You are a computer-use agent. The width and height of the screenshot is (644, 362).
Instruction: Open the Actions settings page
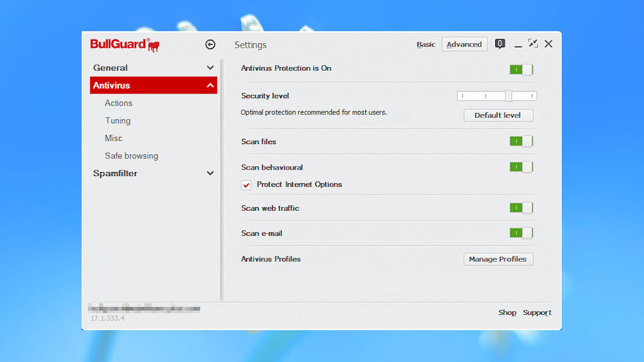[x=118, y=103]
